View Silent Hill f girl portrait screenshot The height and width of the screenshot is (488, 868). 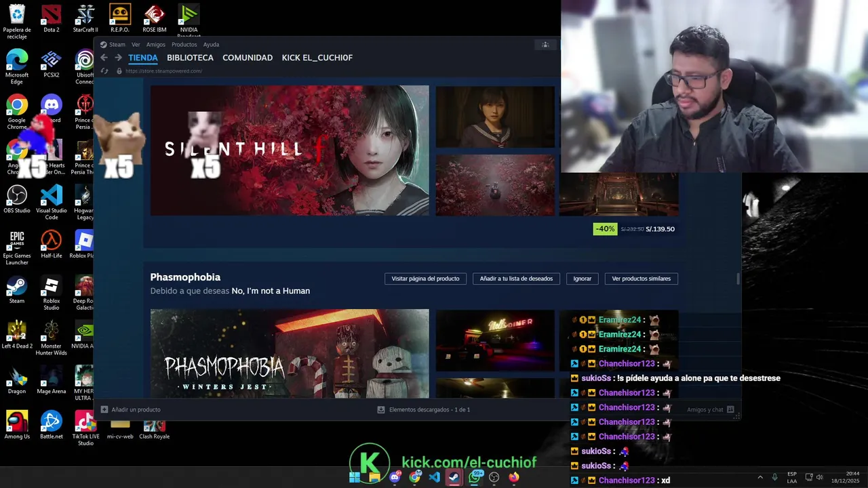coord(495,117)
